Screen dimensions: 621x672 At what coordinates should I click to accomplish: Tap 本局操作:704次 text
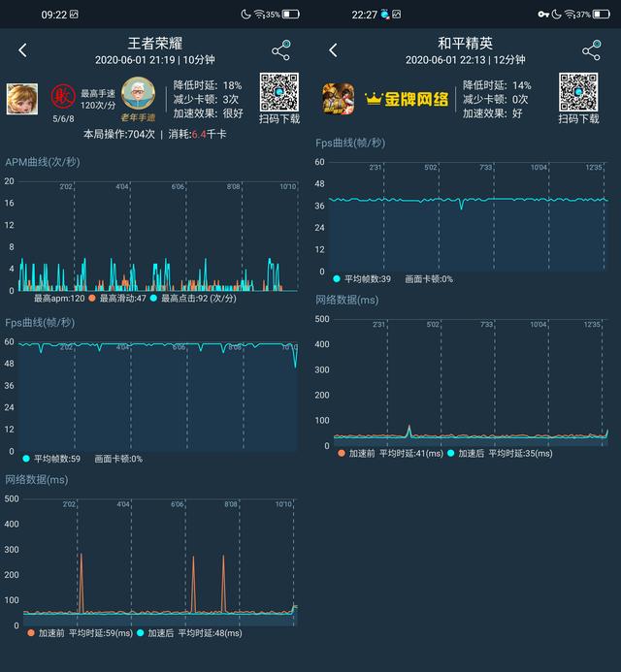119,134
